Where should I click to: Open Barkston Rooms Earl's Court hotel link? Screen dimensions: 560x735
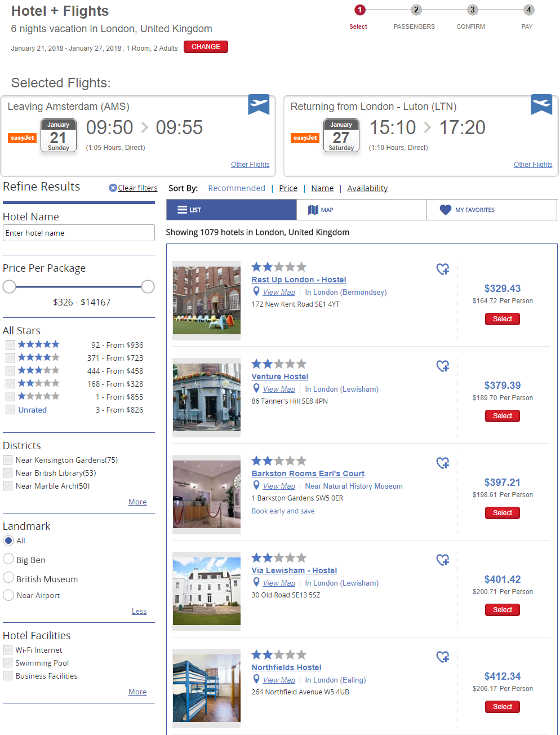(x=308, y=473)
